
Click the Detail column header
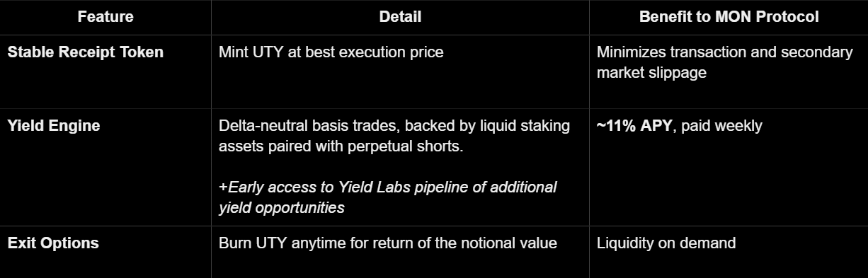[400, 17]
